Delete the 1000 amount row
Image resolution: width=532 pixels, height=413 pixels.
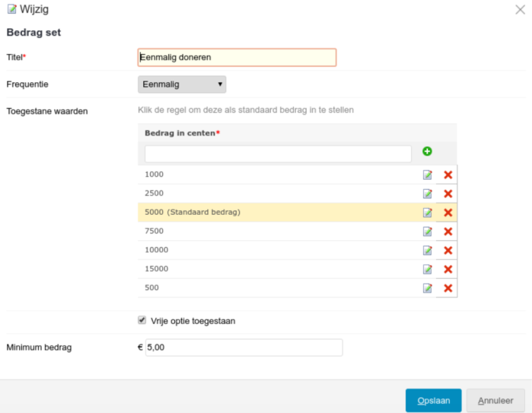click(x=448, y=175)
